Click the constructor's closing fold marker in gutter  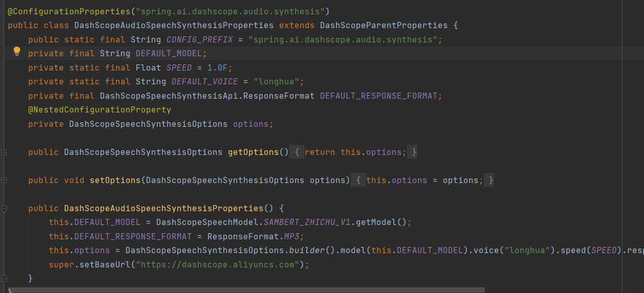click(4, 278)
